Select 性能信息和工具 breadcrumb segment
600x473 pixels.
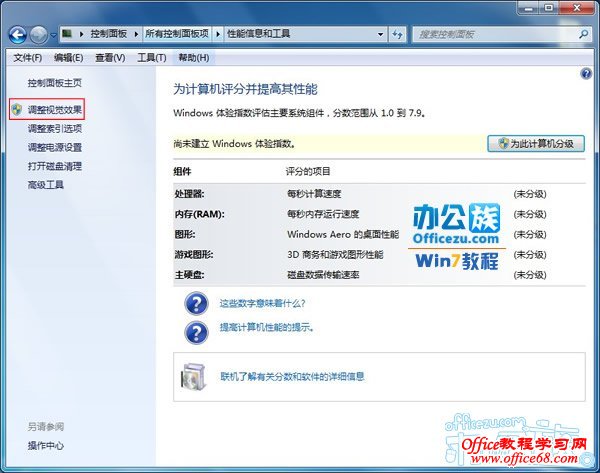259,34
